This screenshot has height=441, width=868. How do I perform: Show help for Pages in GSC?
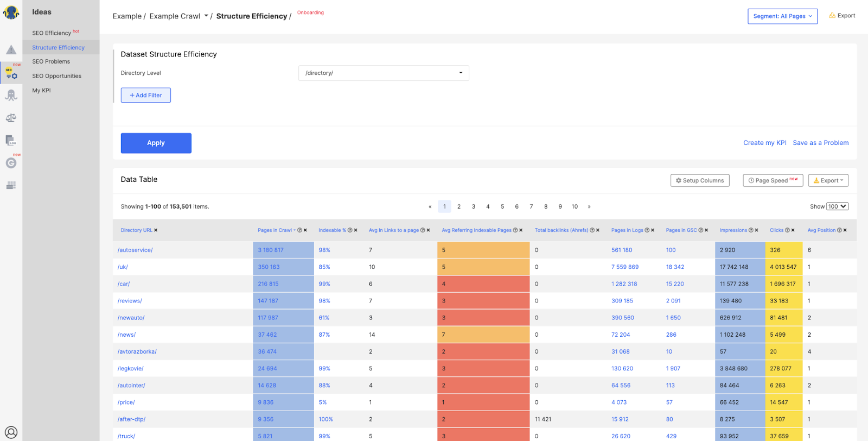pos(701,230)
